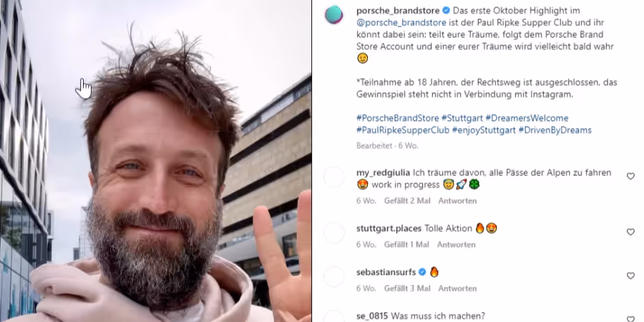
Task: Open porsche_brandstore profile avatar
Action: click(x=334, y=15)
